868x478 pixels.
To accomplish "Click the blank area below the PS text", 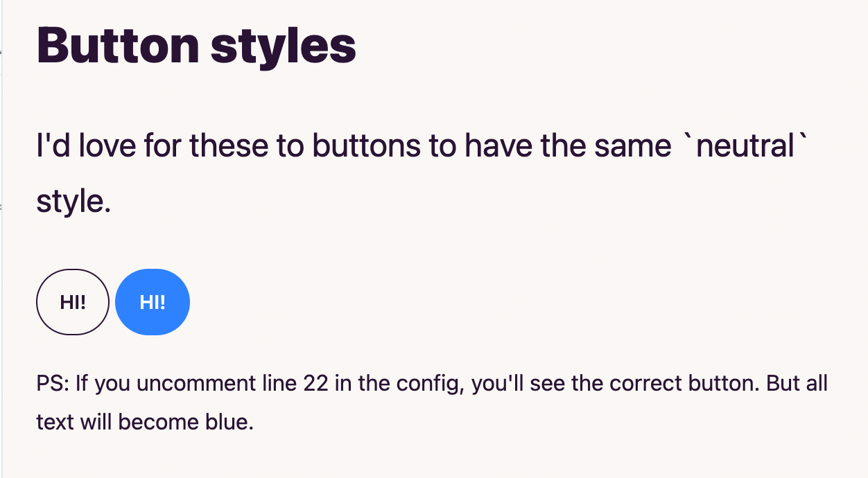I will coord(416,457).
